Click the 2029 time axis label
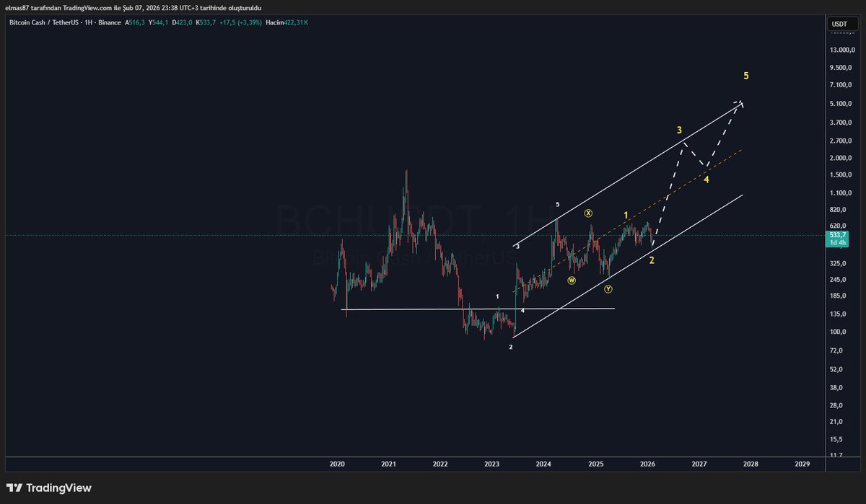Image resolution: width=866 pixels, height=504 pixels. coord(802,464)
